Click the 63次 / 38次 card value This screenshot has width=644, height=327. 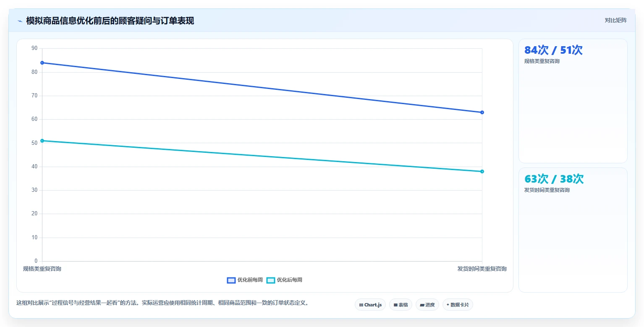554,179
